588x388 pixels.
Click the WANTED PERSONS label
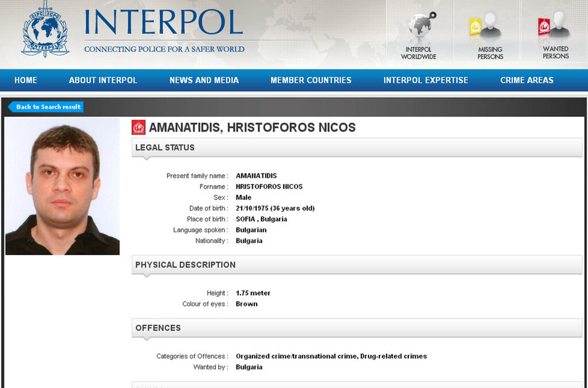[556, 52]
